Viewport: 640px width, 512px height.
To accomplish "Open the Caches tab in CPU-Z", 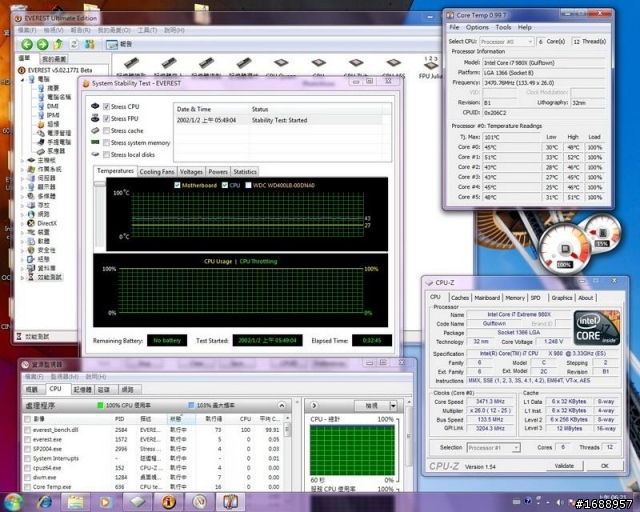I will pyautogui.click(x=460, y=298).
